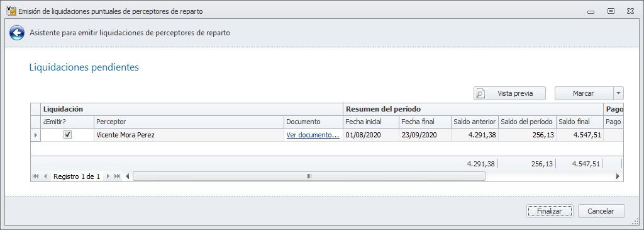Go to next record in navigator

[108, 176]
